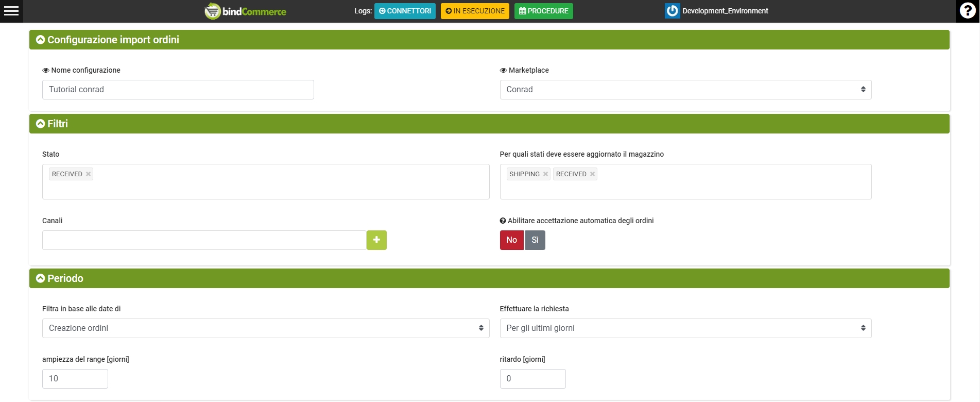The height and width of the screenshot is (402, 980).
Task: Collapse the Filtri section
Action: pyautogui.click(x=41, y=124)
